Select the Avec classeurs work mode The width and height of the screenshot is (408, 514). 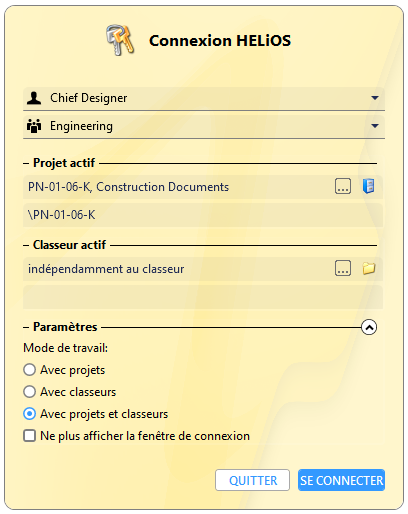coord(29,392)
